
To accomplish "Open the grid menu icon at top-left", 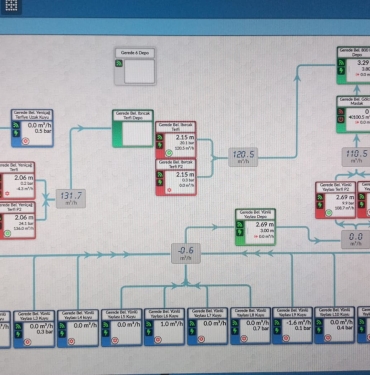I will pos(11,6).
